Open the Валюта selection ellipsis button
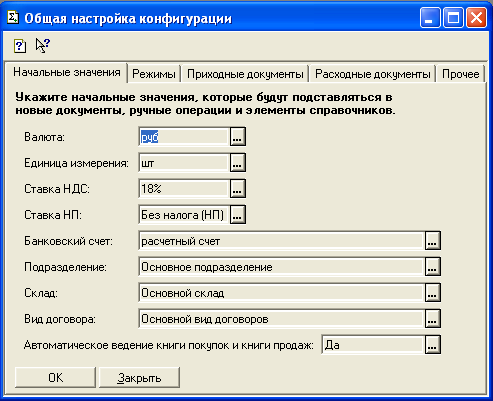Screen dimensions: 493x401 pos(237,137)
